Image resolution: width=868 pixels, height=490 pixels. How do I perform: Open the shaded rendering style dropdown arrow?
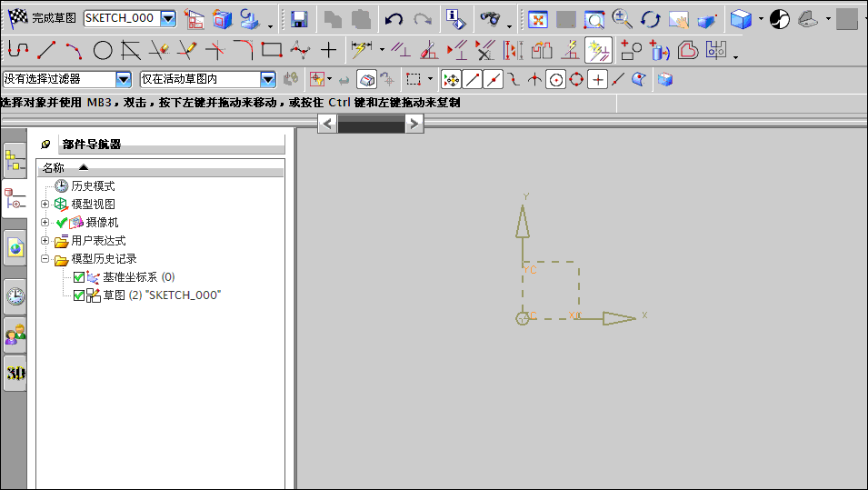(761, 19)
